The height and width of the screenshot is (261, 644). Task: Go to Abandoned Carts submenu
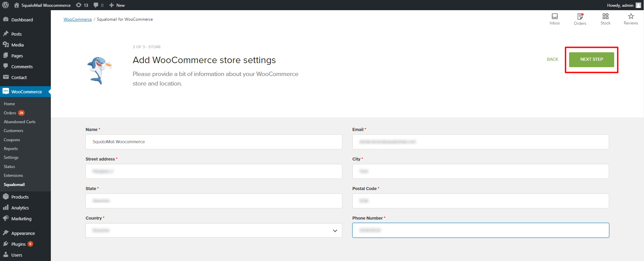click(20, 122)
